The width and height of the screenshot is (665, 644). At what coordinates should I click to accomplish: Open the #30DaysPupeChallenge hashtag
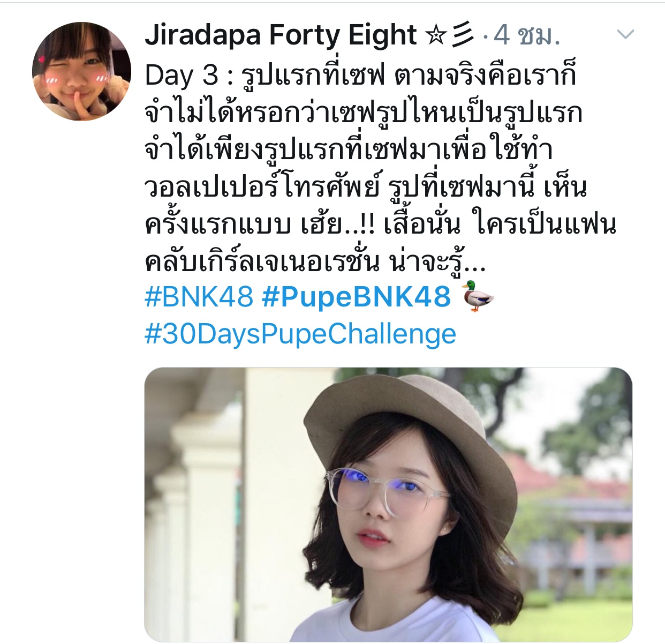pos(300,335)
